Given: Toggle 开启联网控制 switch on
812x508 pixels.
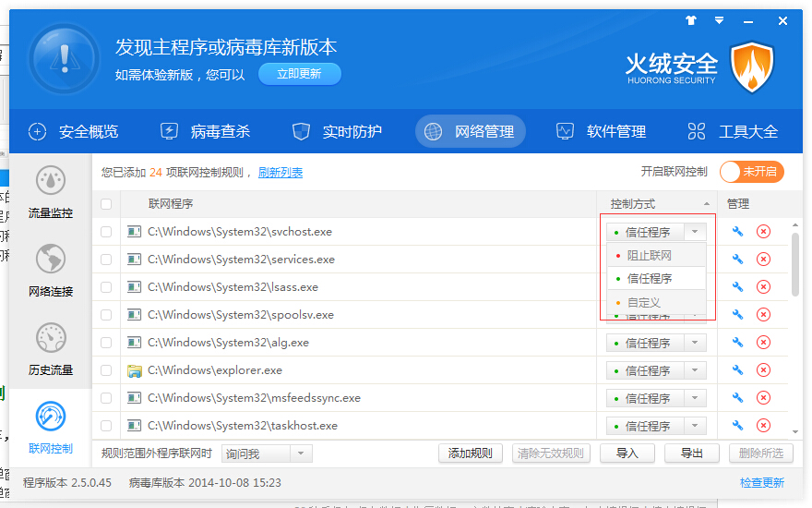Looking at the screenshot, I should pos(751,172).
